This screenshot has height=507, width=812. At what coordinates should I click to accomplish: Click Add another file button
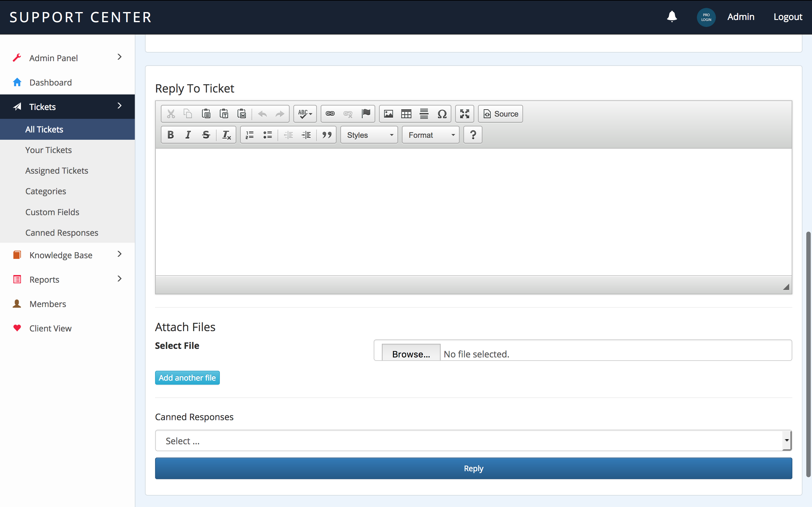(187, 378)
